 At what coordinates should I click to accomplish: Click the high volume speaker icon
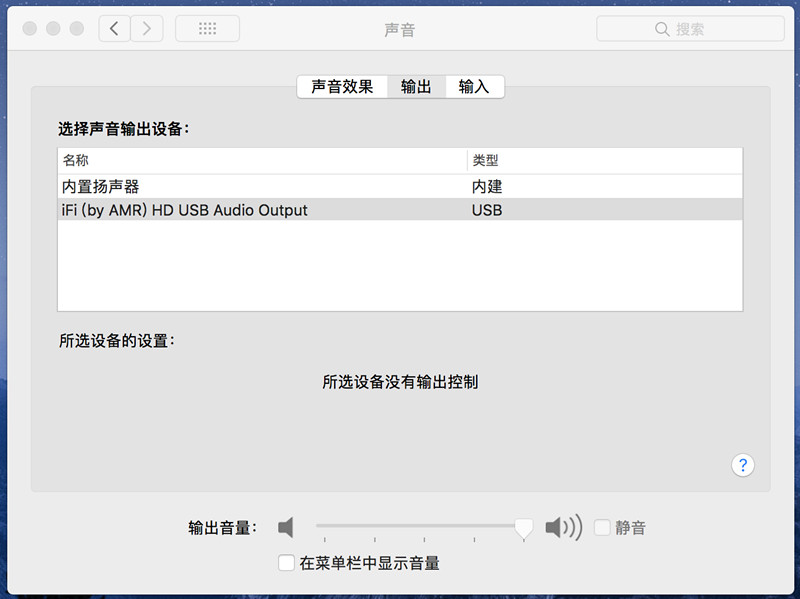563,527
